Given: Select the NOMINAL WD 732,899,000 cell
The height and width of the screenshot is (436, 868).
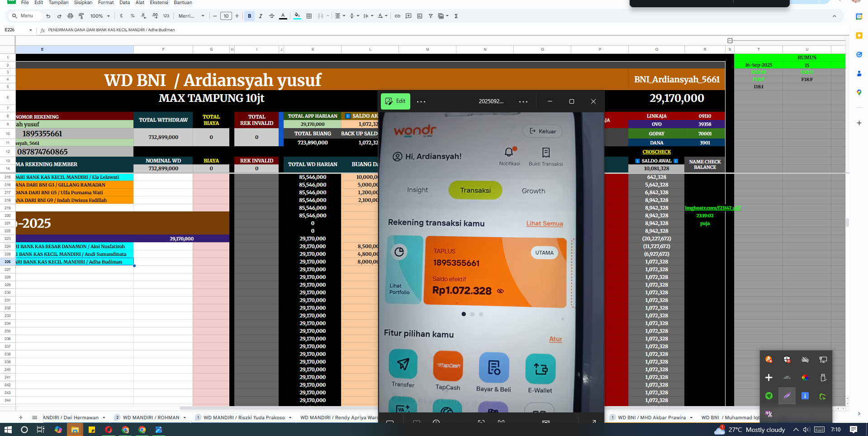Looking at the screenshot, I should [x=163, y=168].
